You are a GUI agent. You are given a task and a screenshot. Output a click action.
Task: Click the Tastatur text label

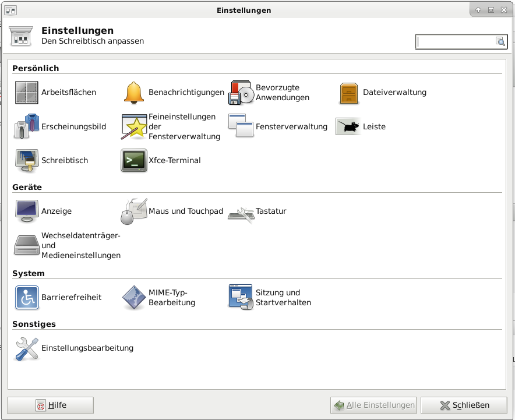(x=271, y=211)
